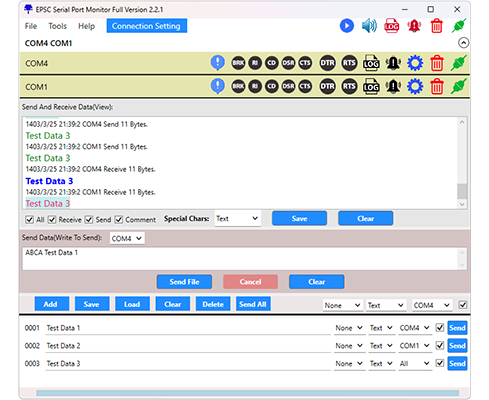Toggle the RTS signal on the COM4 row
The width and height of the screenshot is (489, 400).
pyautogui.click(x=349, y=63)
